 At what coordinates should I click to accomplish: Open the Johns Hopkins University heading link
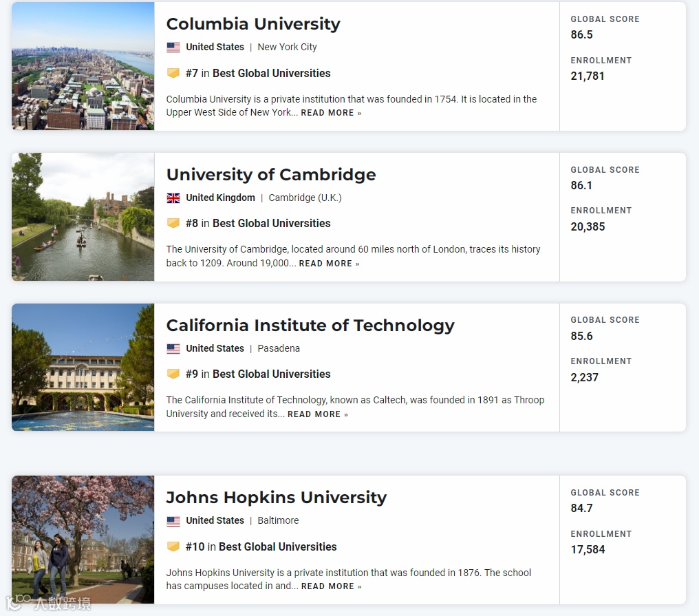pos(277,498)
